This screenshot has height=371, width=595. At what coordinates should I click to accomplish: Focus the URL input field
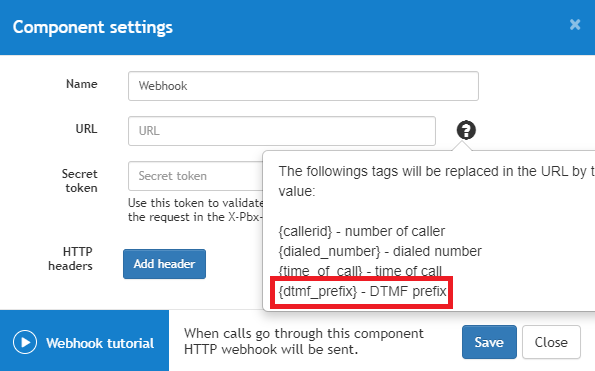click(x=282, y=131)
